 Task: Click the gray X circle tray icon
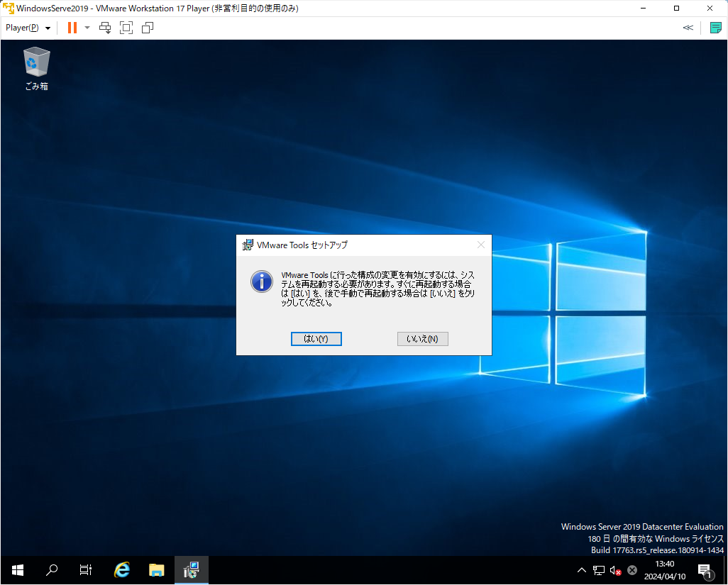(x=632, y=570)
